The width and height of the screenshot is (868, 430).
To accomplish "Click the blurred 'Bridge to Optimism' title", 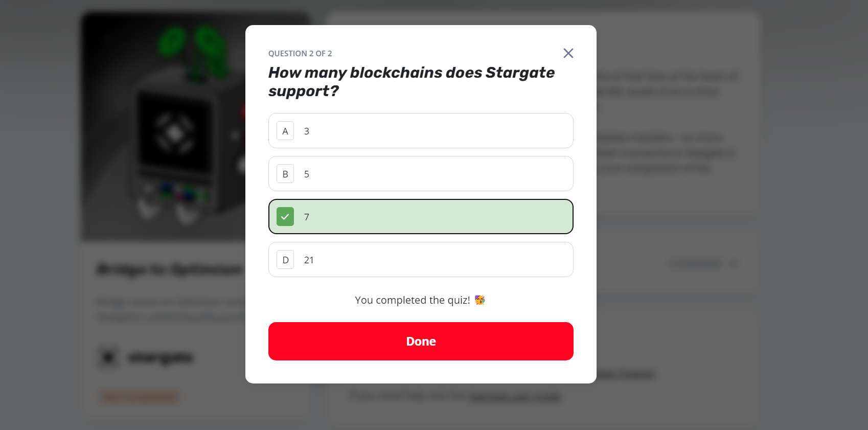I will pyautogui.click(x=169, y=269).
